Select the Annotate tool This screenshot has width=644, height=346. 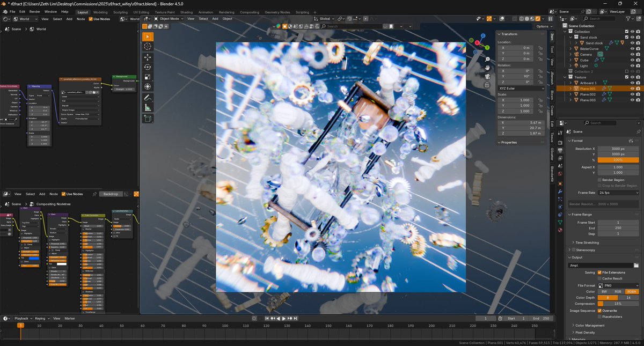coord(148,97)
